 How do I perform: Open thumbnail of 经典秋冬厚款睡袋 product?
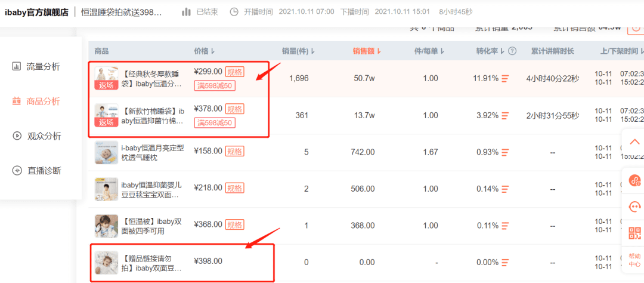[x=106, y=79]
